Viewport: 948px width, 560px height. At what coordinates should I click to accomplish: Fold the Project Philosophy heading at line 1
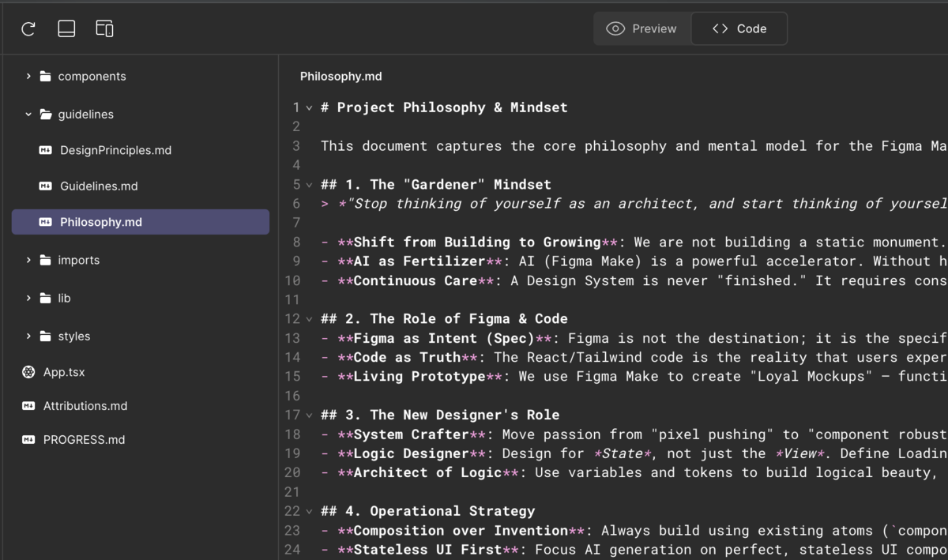tap(309, 107)
